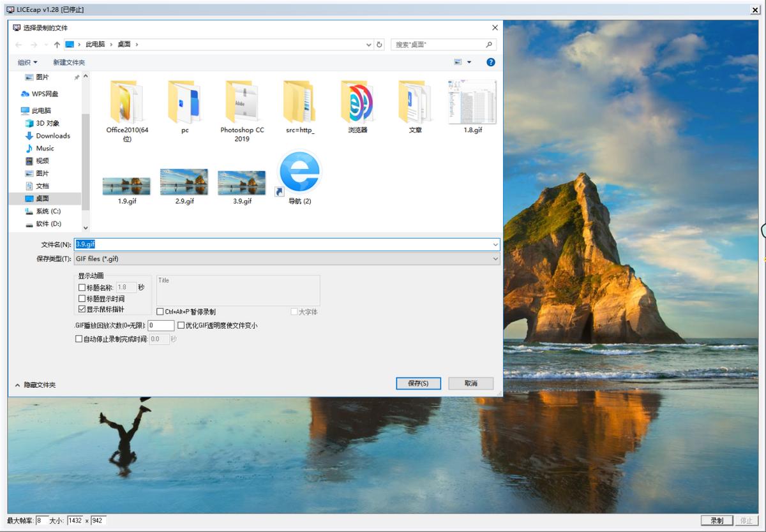Open help with the question mark icon
The width and height of the screenshot is (766, 532).
coord(490,62)
